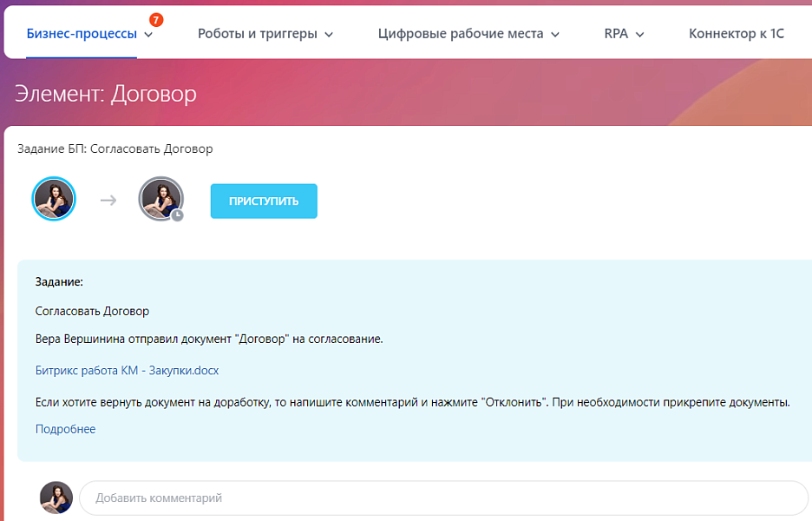Click the sender's avatar in the approval chain
The height and width of the screenshot is (521, 812).
click(x=54, y=199)
